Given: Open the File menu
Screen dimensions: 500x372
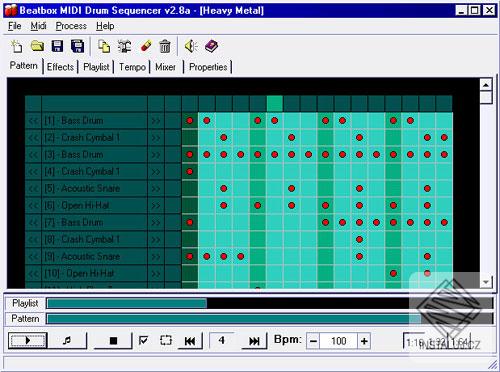Looking at the screenshot, I should pos(15,26).
